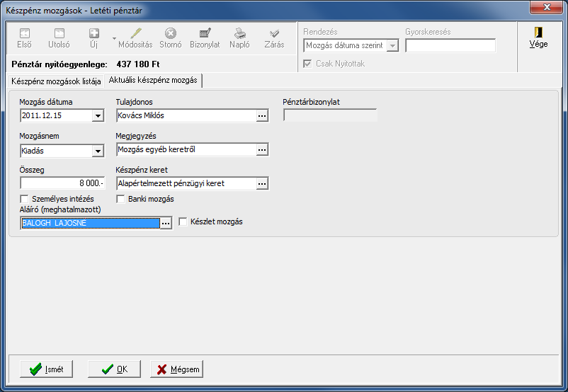This screenshot has width=568, height=392.
Task: Close the Készpénz mozgások window
Action: click(547, 7)
